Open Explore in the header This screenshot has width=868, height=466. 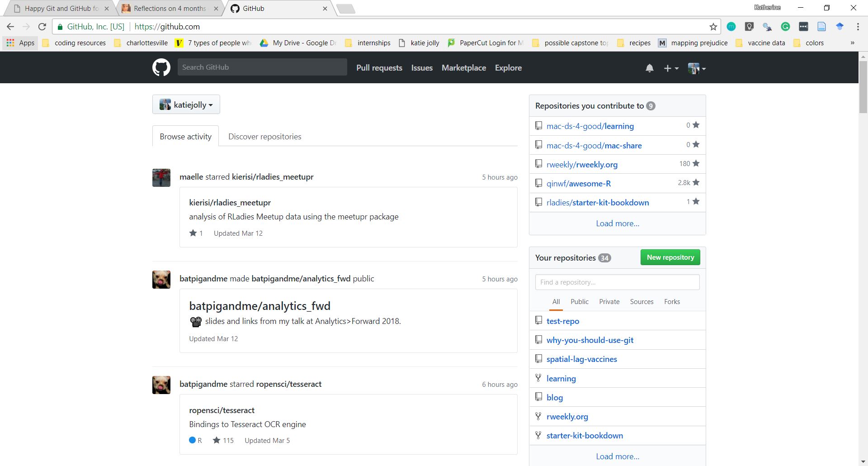pos(508,67)
